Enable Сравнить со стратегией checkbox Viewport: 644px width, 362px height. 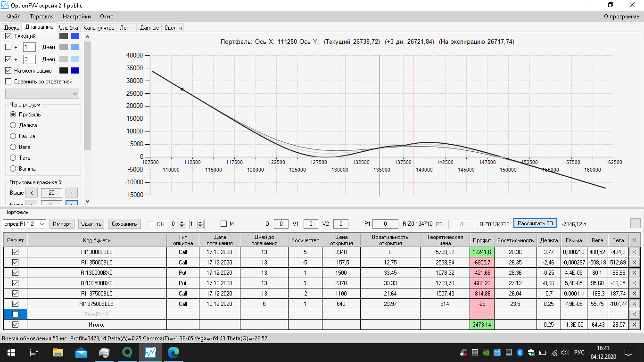[8, 82]
